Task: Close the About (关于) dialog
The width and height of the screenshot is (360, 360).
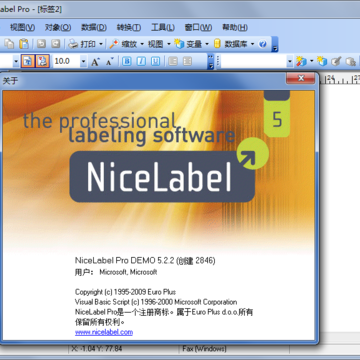Action: (300, 79)
